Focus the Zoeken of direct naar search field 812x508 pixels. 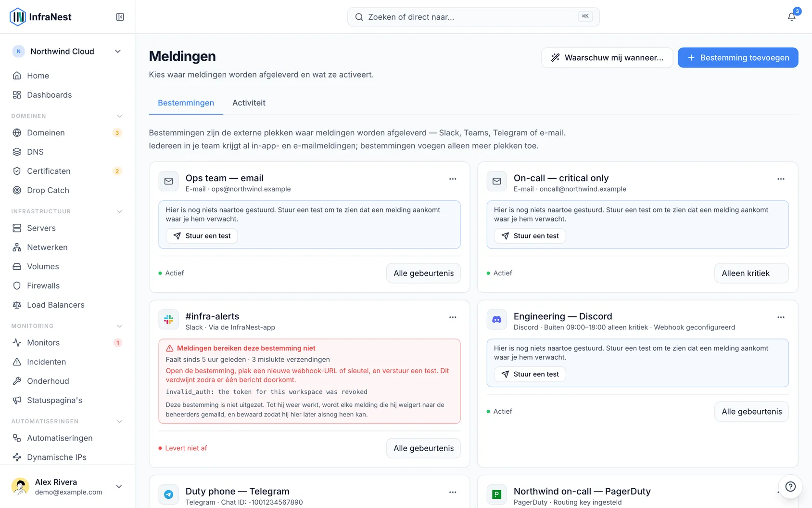click(473, 17)
